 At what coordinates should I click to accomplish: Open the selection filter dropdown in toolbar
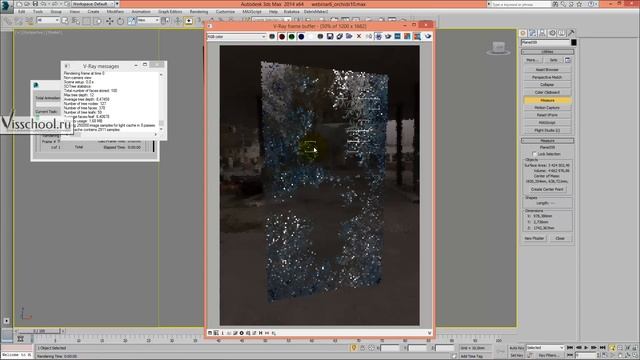pyautogui.click(x=48, y=20)
